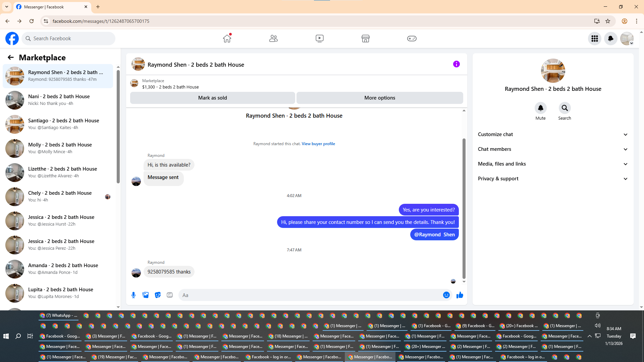Image resolution: width=644 pixels, height=362 pixels.
Task: Switch to the WhatsApp taskbar window
Action: tap(59, 315)
